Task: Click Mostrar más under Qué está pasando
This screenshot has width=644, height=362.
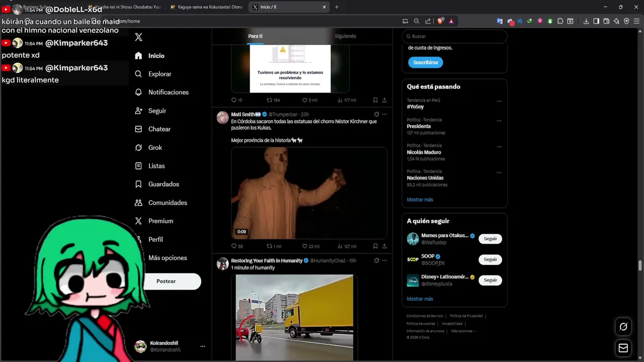Action: coord(420,200)
